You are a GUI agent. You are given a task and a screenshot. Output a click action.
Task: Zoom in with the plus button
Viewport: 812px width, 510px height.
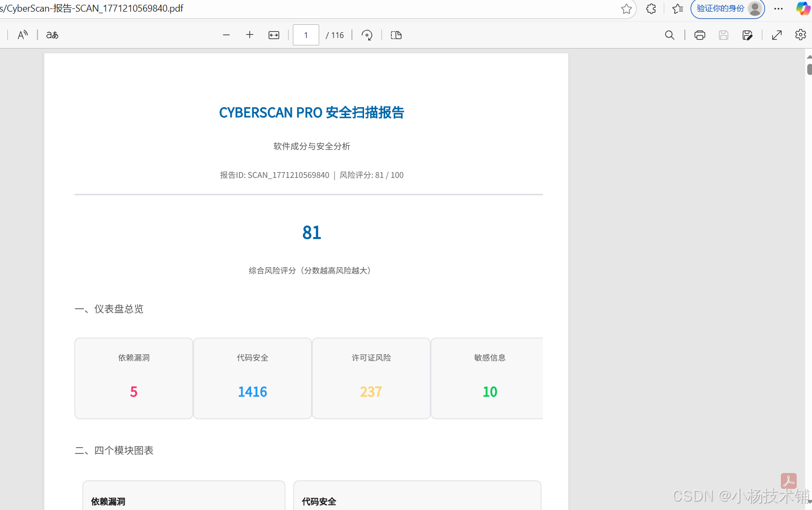pyautogui.click(x=250, y=35)
